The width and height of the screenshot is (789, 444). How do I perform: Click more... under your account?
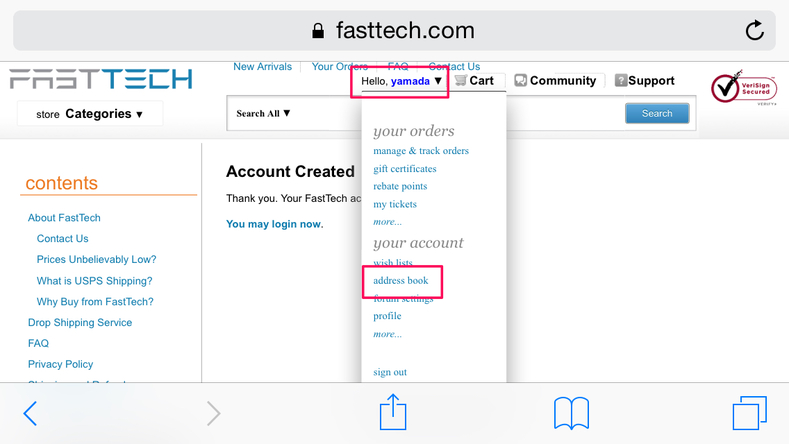[x=387, y=334]
